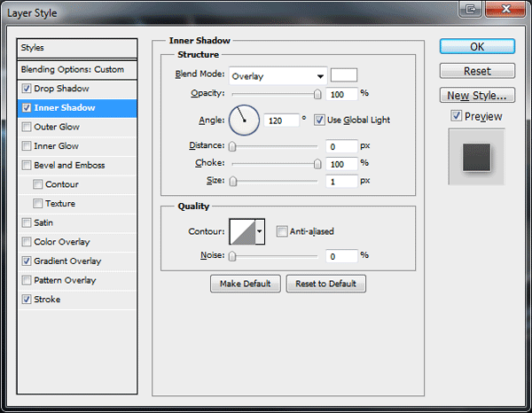Click the Opacity slider handle
This screenshot has height=413, width=532.
(317, 94)
